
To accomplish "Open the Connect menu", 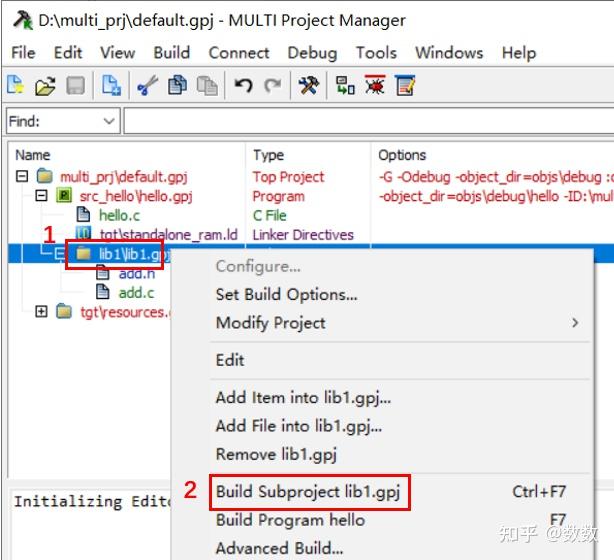I will tap(239, 52).
